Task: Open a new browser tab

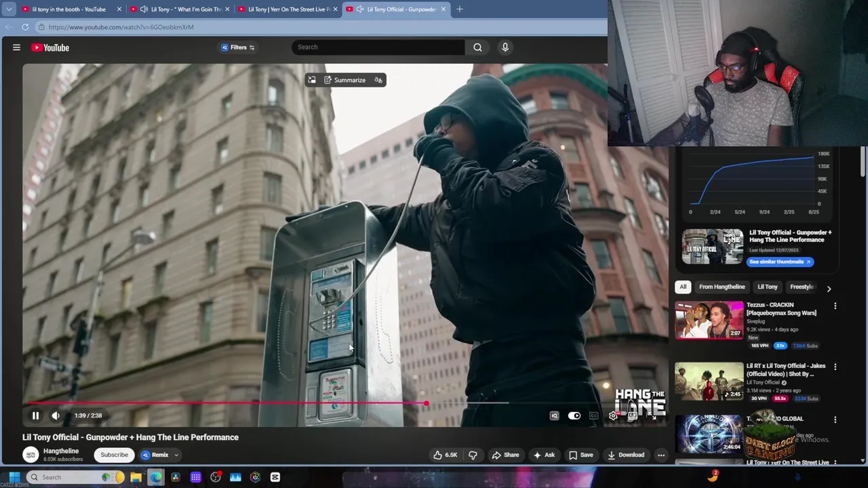Action: click(460, 9)
